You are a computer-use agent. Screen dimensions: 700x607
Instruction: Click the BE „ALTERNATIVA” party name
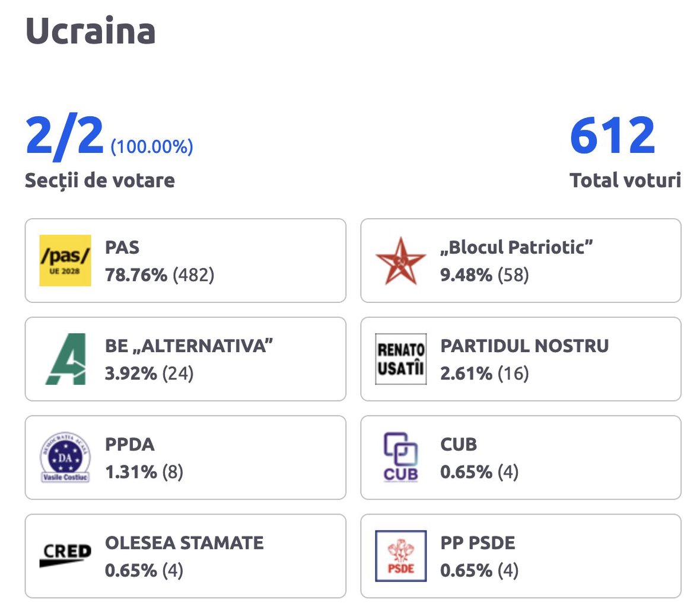tap(189, 346)
